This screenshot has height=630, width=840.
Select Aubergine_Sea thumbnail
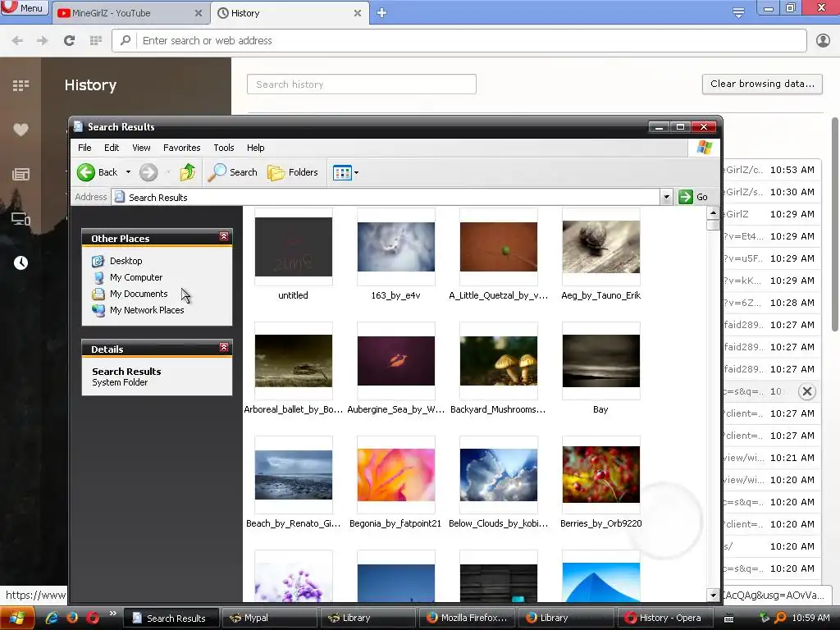tap(396, 361)
